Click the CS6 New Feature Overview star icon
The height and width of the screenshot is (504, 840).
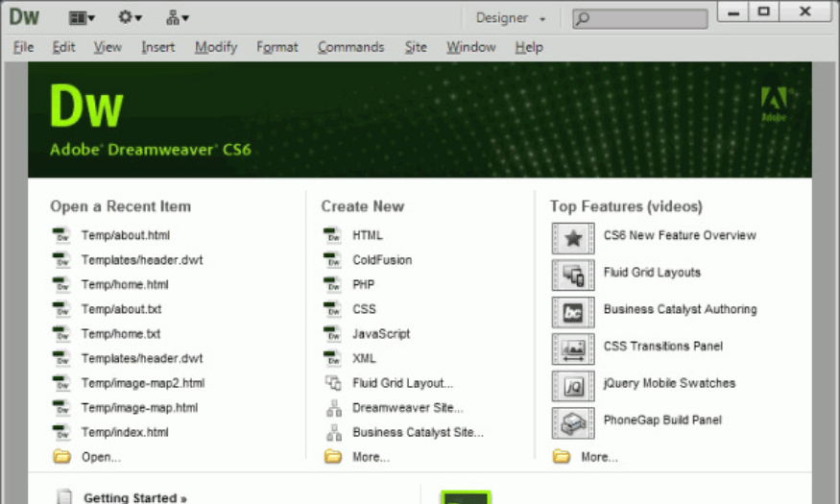click(573, 238)
